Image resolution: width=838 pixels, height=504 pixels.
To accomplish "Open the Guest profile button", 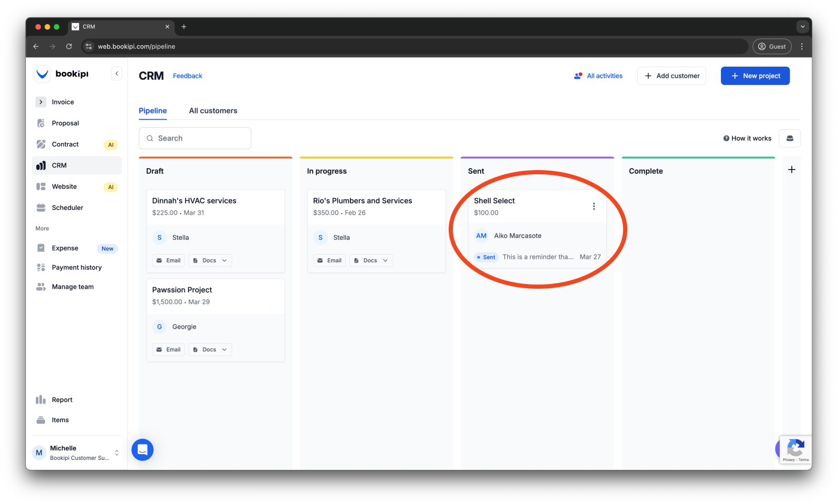I will coord(772,47).
